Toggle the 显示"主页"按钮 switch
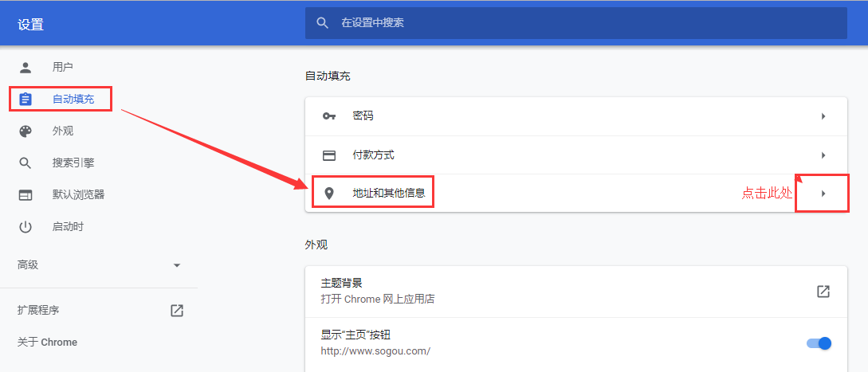This screenshot has height=372, width=868. pos(819,343)
